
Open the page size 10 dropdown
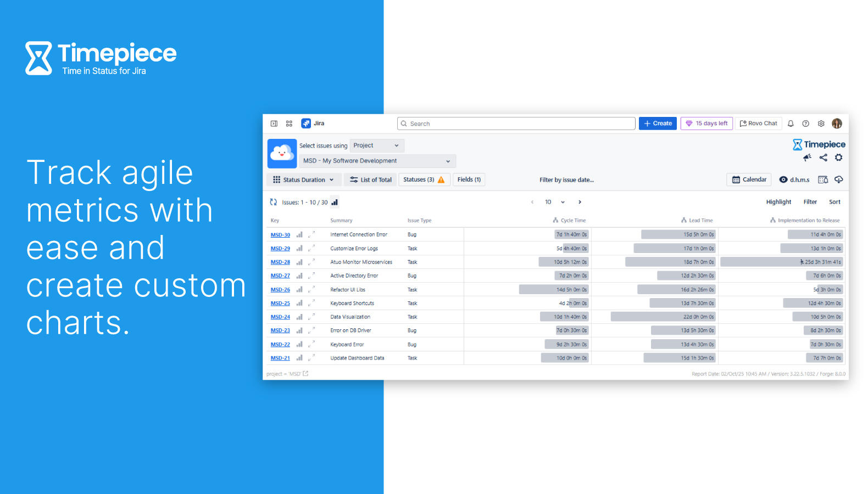pos(555,202)
